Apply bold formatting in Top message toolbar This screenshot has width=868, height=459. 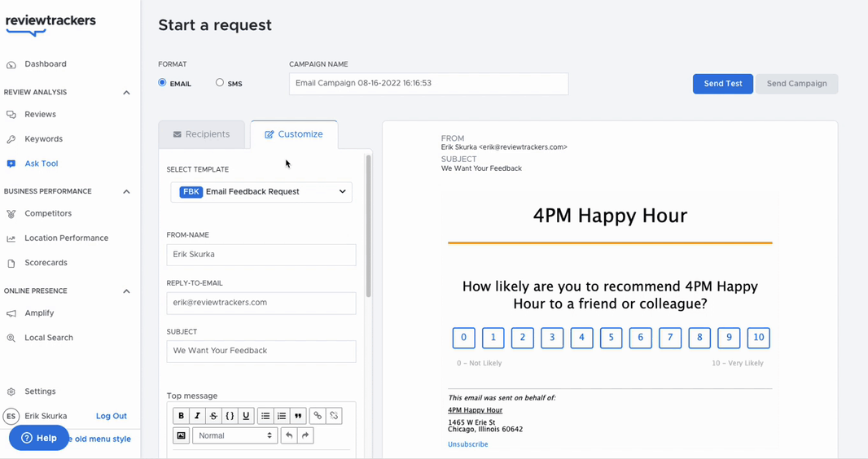pos(181,416)
